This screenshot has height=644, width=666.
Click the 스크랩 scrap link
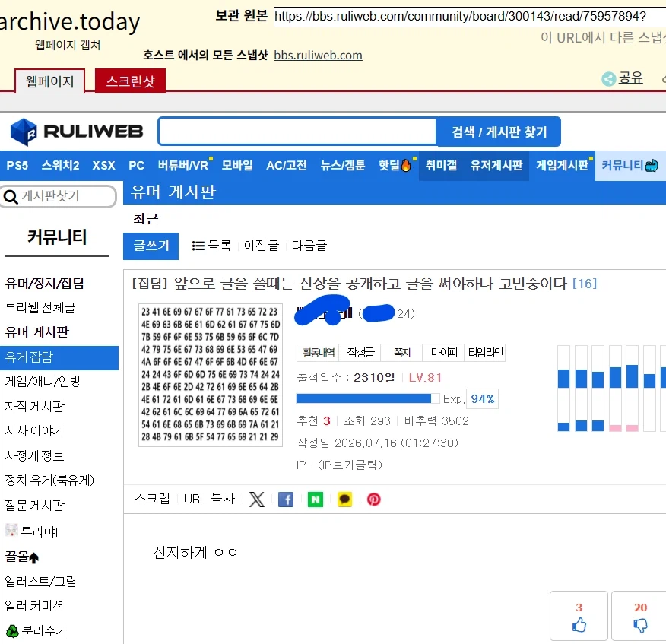(x=151, y=499)
